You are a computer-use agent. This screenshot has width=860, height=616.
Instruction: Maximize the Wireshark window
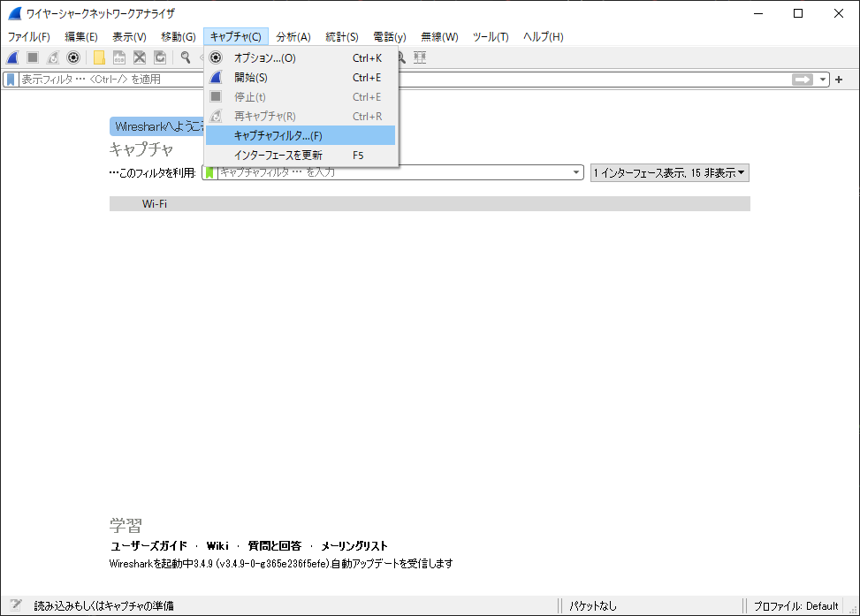[x=798, y=14]
